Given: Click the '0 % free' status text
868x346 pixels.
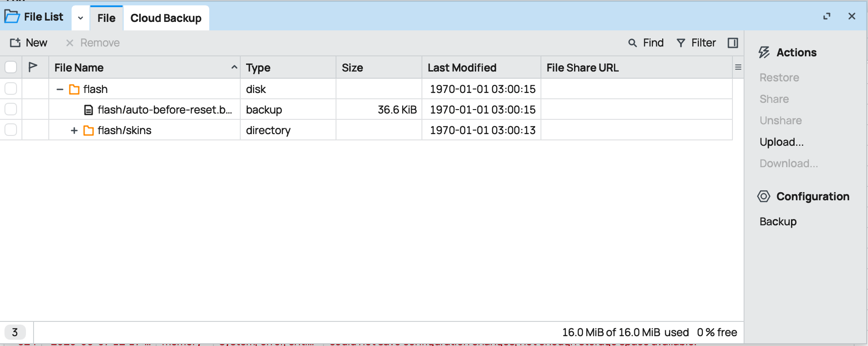Looking at the screenshot, I should coord(717,332).
